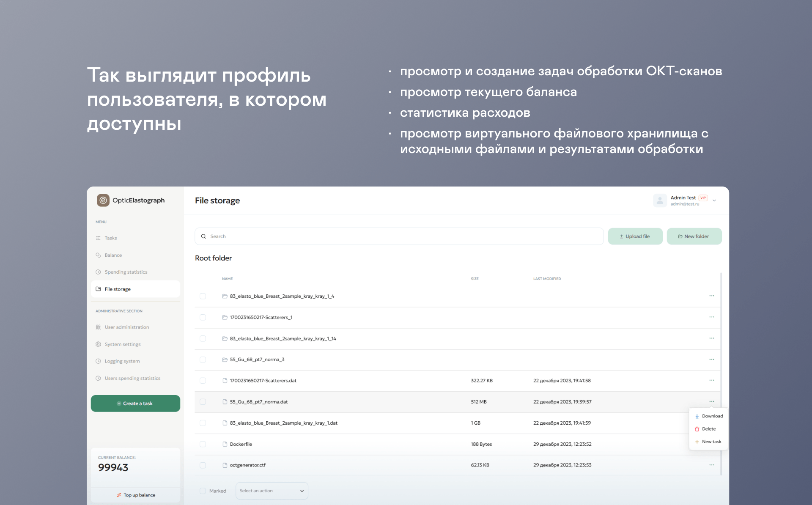Click the System settings gear icon

pyautogui.click(x=98, y=344)
